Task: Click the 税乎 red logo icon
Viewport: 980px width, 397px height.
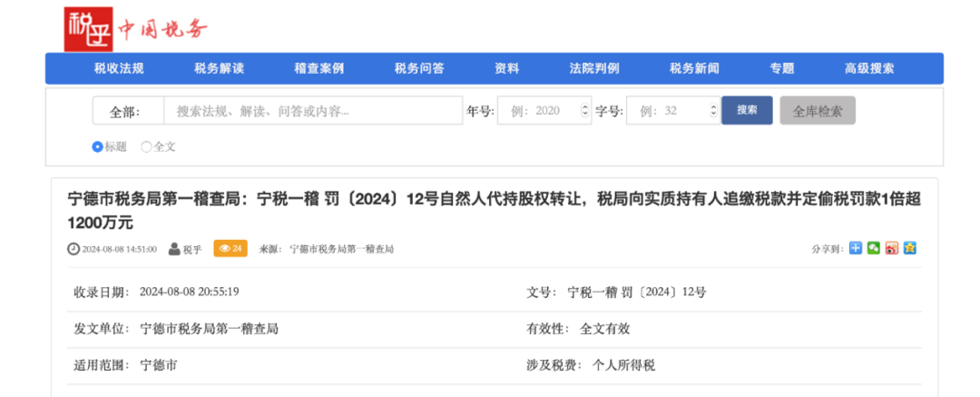Action: coord(86,30)
